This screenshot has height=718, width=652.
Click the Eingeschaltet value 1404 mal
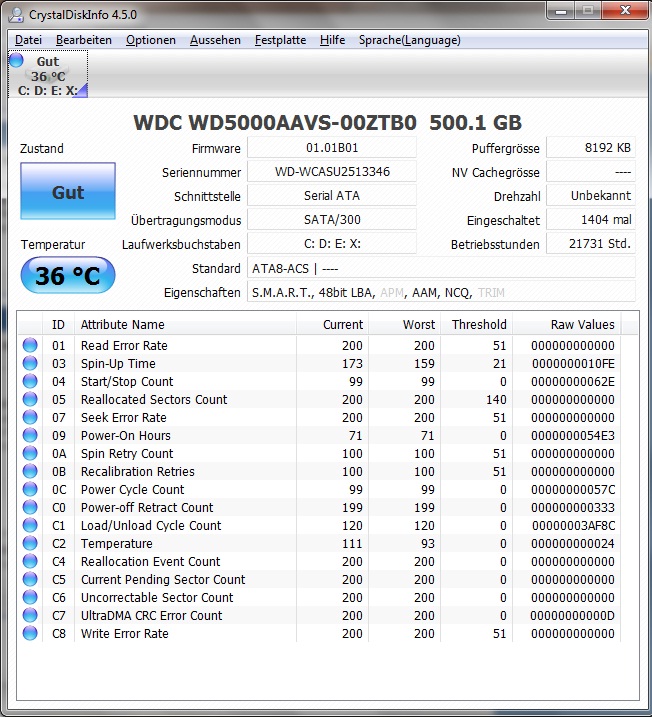[591, 220]
